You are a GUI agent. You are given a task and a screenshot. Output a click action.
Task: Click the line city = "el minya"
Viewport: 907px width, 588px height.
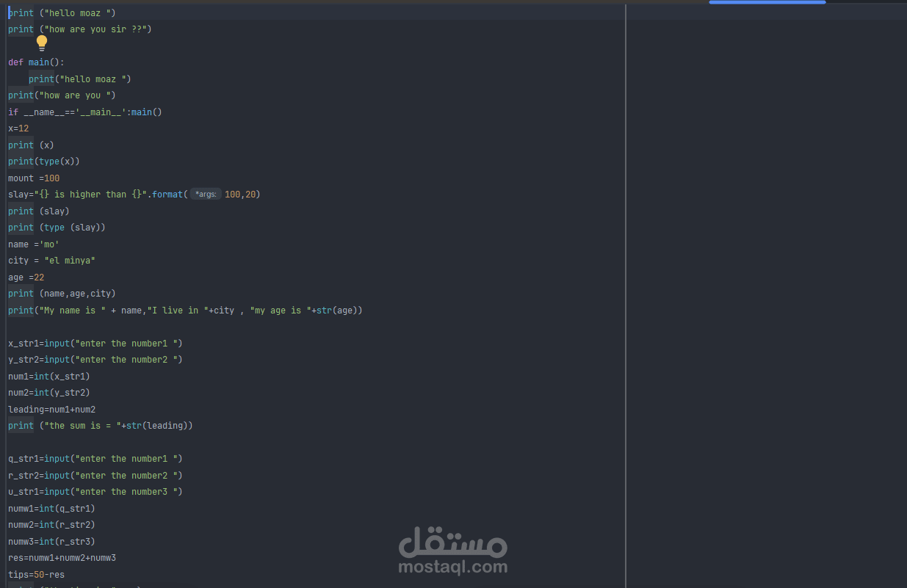[52, 261]
